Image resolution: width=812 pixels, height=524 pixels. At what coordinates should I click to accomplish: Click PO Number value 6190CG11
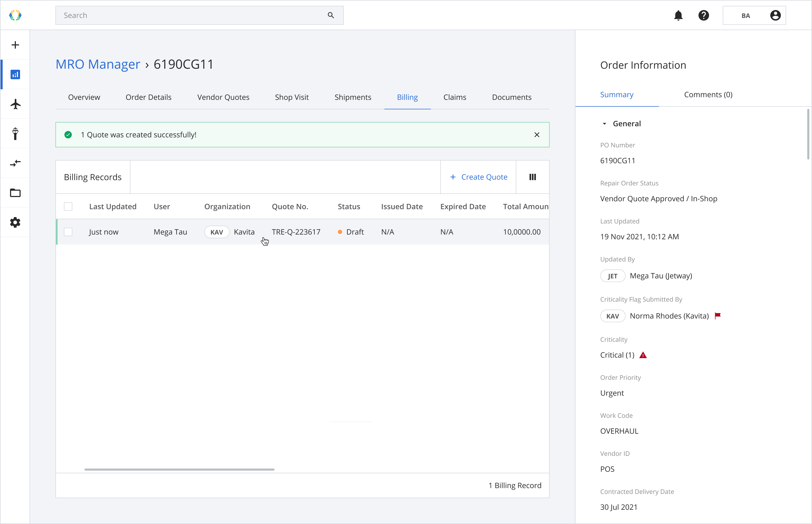coord(617,161)
